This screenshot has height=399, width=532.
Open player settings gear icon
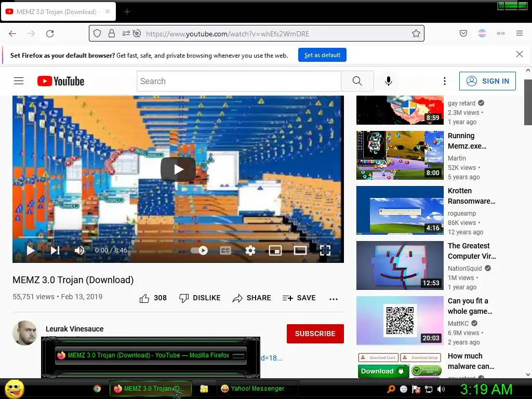coord(250,250)
